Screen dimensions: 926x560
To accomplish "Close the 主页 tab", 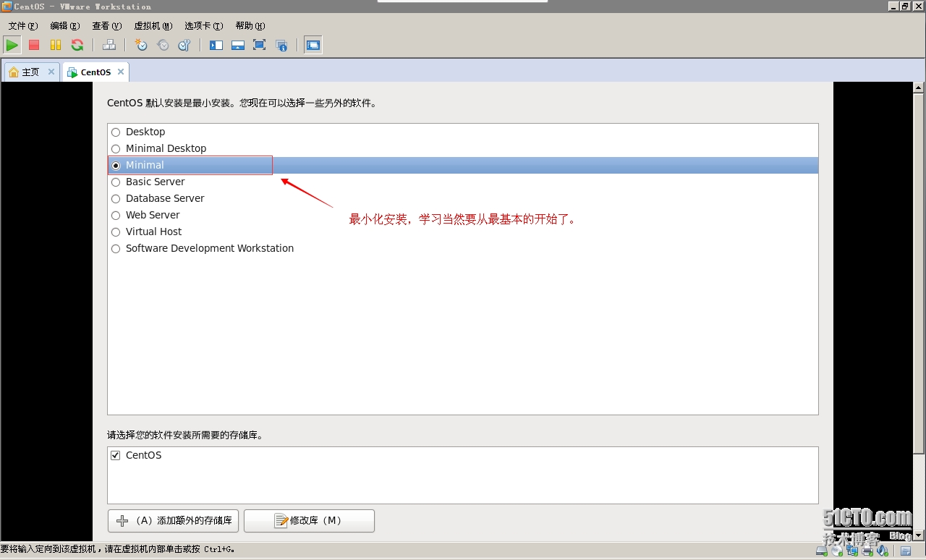I will [x=51, y=72].
